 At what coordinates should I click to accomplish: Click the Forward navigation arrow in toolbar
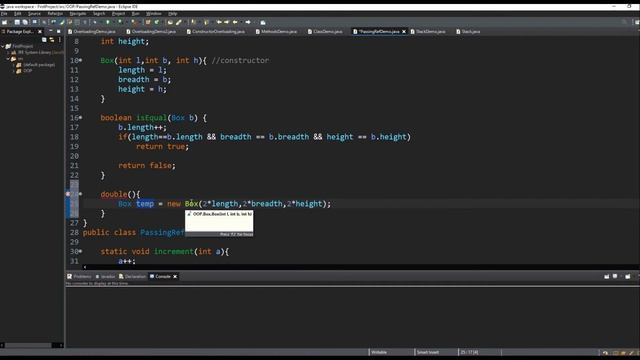pos(248,22)
